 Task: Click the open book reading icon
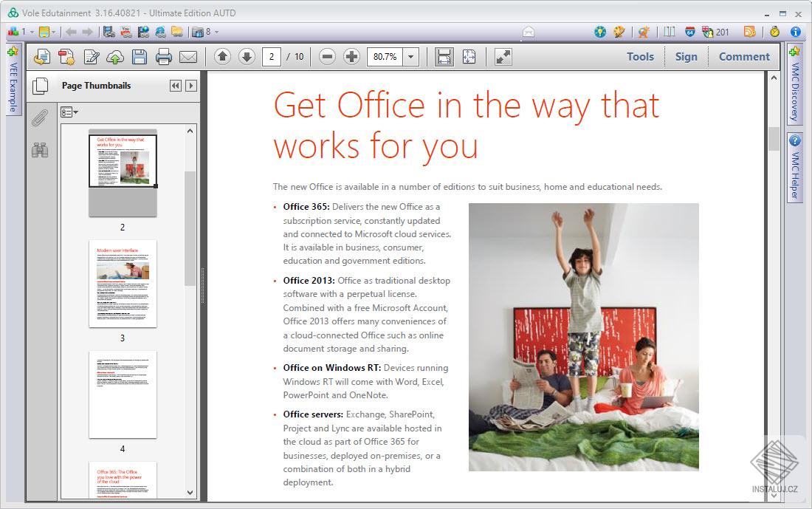pos(670,32)
